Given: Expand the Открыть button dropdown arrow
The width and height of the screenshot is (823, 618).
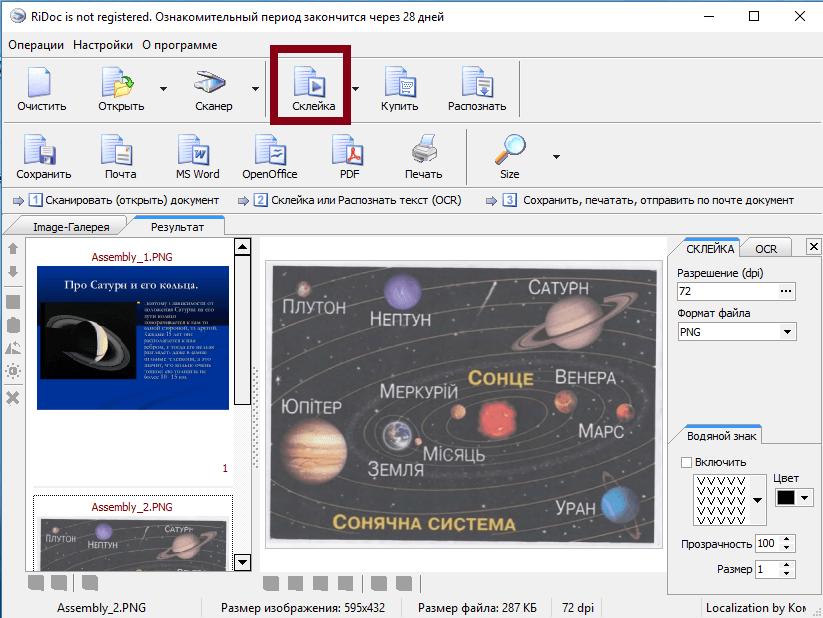Looking at the screenshot, I should point(163,89).
